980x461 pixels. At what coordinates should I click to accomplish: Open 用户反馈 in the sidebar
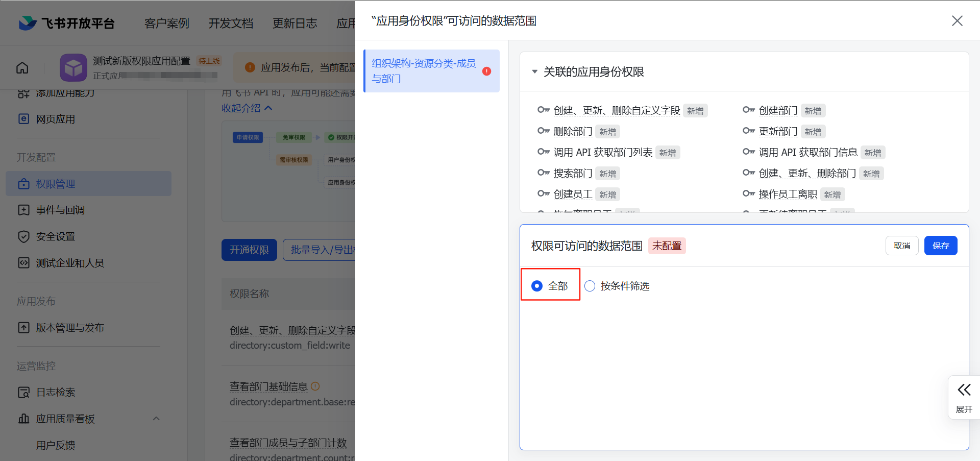tap(56, 445)
